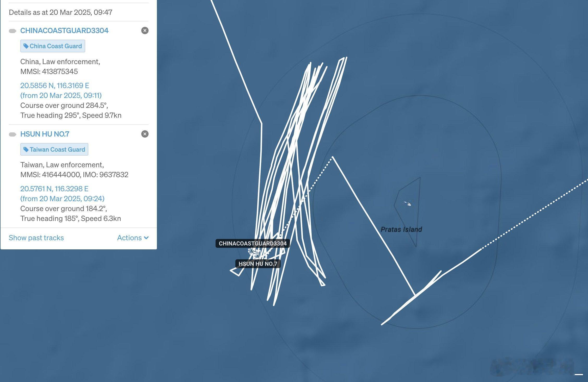Click the close button for CHINACOASTGUARD3304

pos(145,30)
